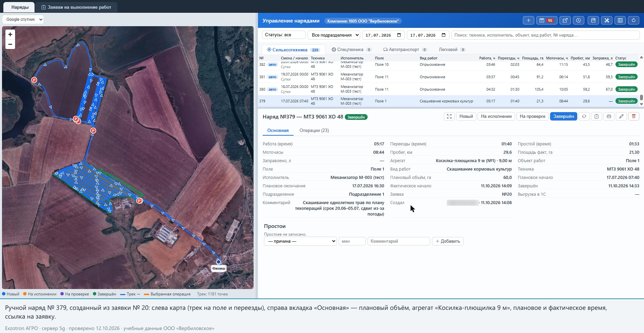The width and height of the screenshot is (644, 333).
Task: Zoom in on the map
Action: 10,34
